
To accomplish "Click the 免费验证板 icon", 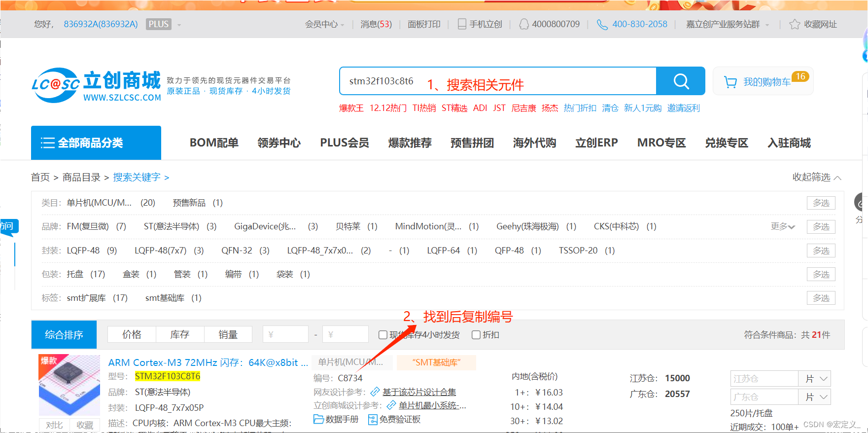I will coord(373,419).
